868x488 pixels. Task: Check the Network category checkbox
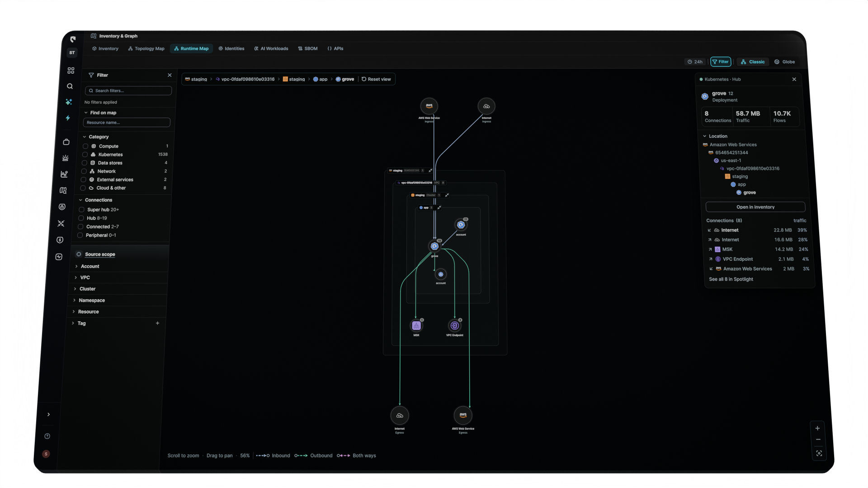(84, 171)
